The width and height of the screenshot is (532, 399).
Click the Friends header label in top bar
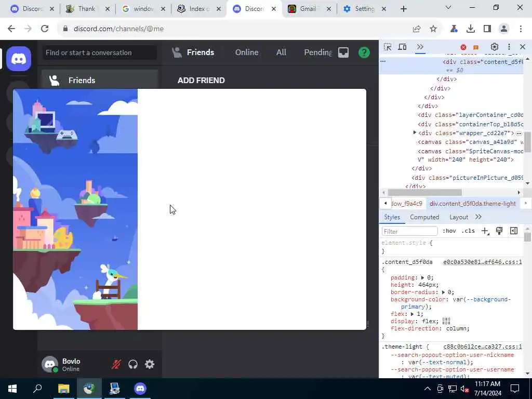(x=200, y=52)
